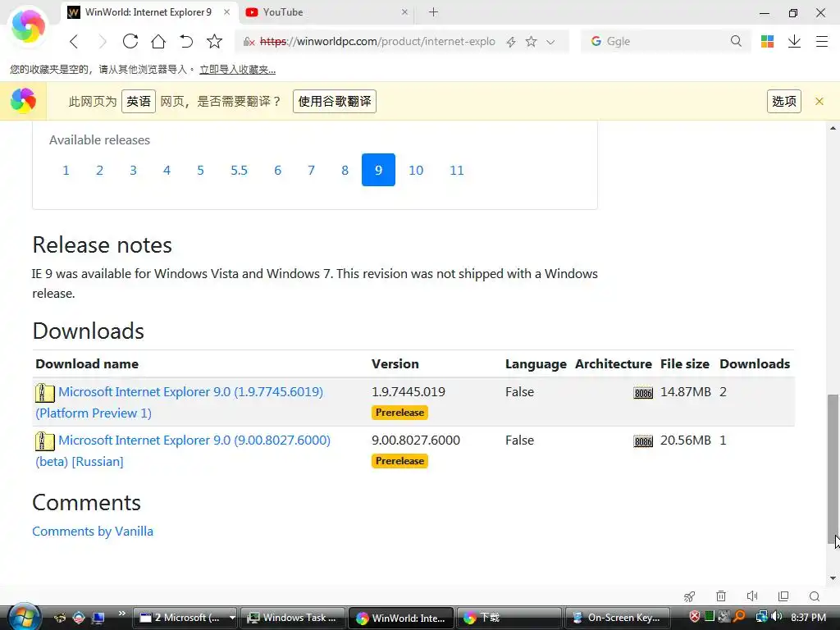
Task: Click the 8086 chip icon in 14.87MB row
Action: click(643, 393)
